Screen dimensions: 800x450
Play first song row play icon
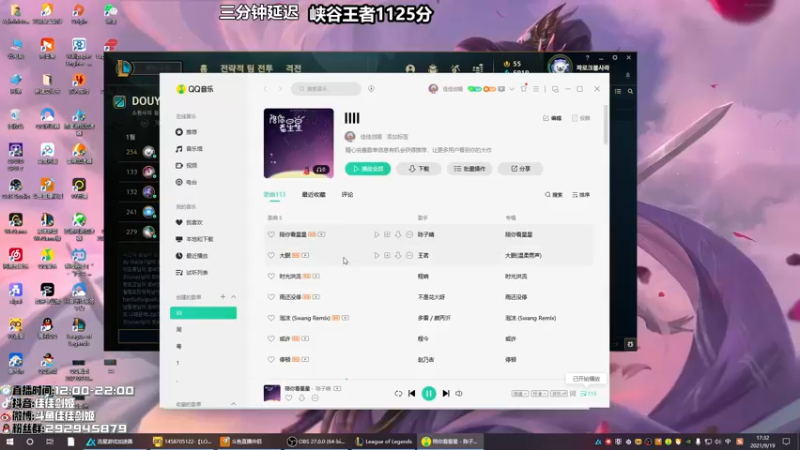[377, 235]
